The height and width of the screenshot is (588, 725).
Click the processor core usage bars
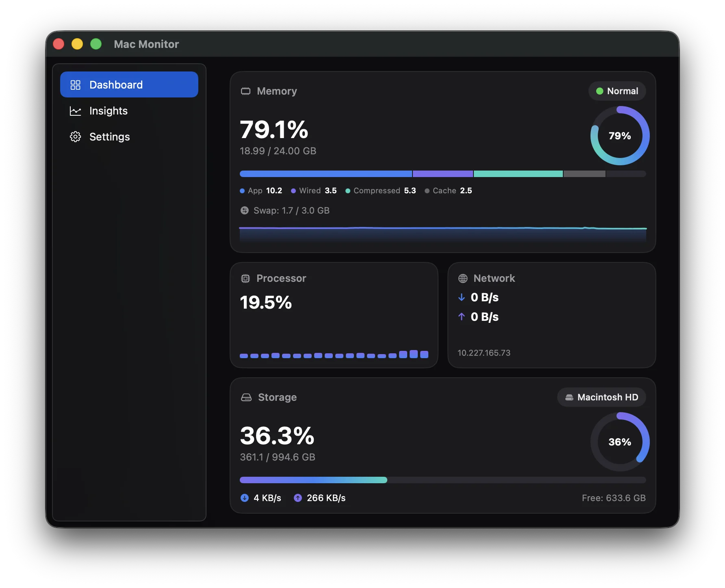coord(334,354)
